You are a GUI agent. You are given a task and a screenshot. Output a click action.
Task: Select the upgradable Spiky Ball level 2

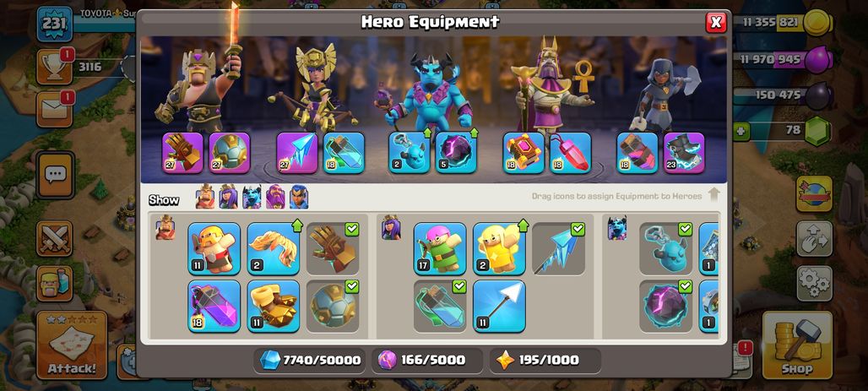tap(274, 248)
